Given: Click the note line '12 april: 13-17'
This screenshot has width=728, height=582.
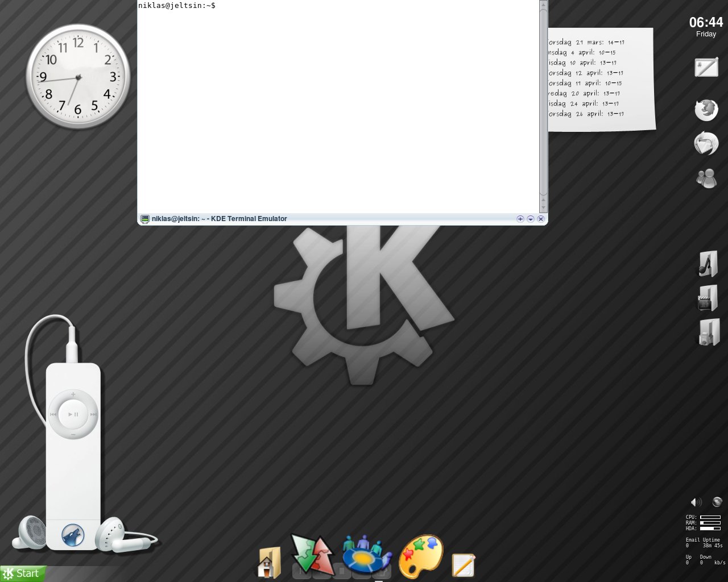Looking at the screenshot, I should coord(599,73).
